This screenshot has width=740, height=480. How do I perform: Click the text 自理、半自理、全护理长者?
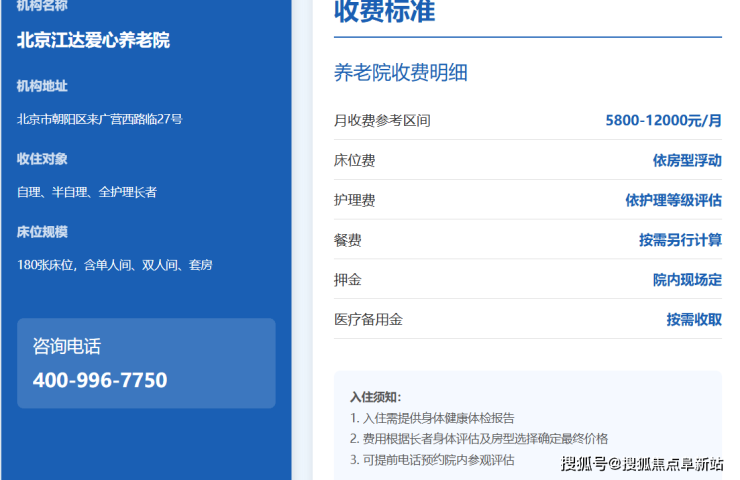point(87,192)
